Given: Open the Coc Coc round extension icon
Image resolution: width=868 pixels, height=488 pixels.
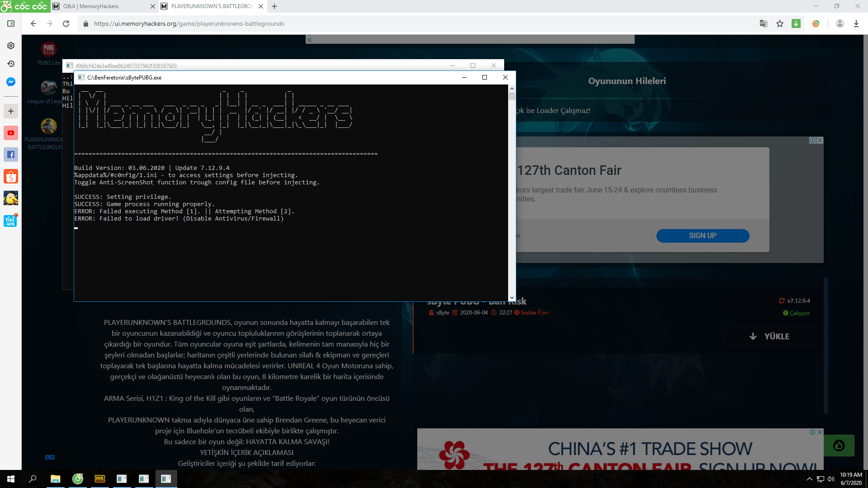Looking at the screenshot, I should click(816, 23).
